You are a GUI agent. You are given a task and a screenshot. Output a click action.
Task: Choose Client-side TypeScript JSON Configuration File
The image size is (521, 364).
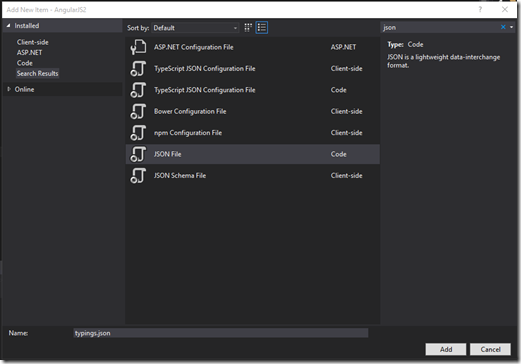(x=252, y=69)
